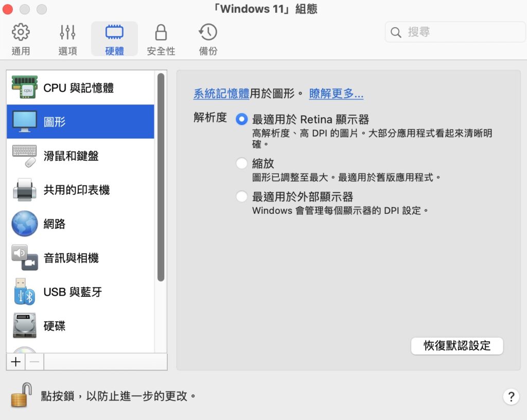Select 滑鼠和鍵盤 in the hardware list
527x420 pixels.
click(80, 156)
